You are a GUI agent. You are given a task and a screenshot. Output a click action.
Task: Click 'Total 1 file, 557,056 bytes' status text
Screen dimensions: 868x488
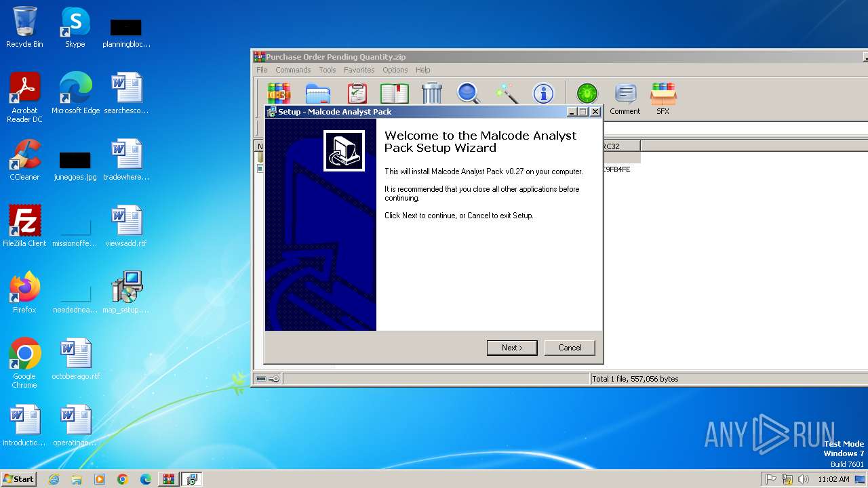[x=635, y=379]
